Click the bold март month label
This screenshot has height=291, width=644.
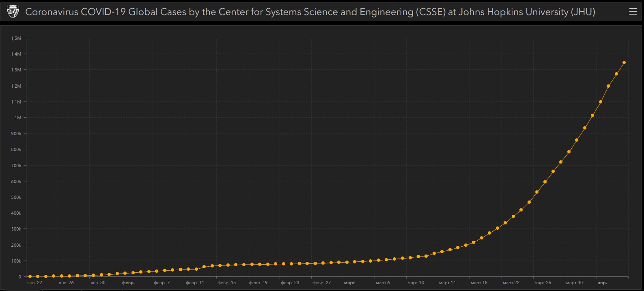pyautogui.click(x=349, y=282)
